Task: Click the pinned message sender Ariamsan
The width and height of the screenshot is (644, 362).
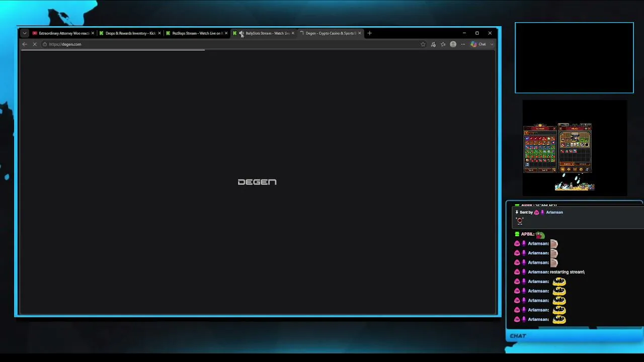Action: pos(554,212)
